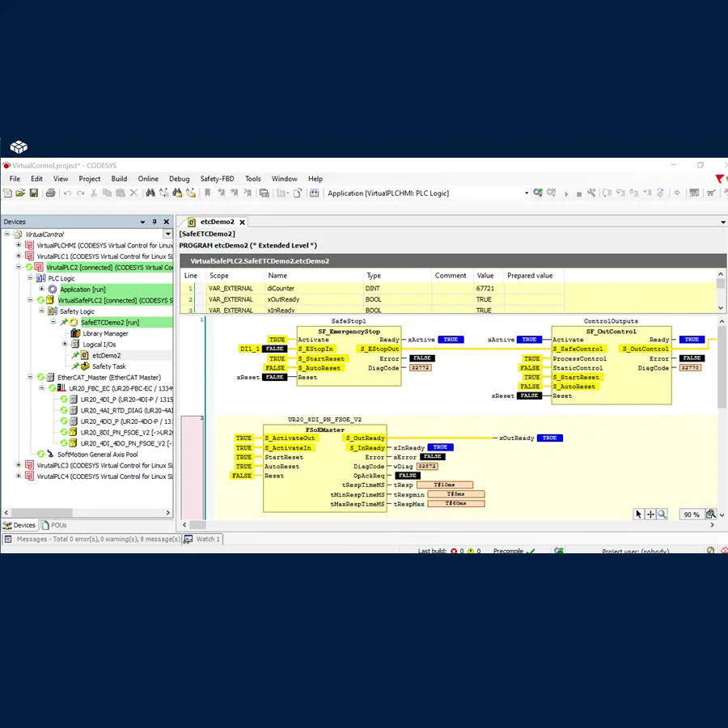The width and height of the screenshot is (728, 728).
Task: Expand the VirtualPLC3 device node
Action: tap(17, 464)
